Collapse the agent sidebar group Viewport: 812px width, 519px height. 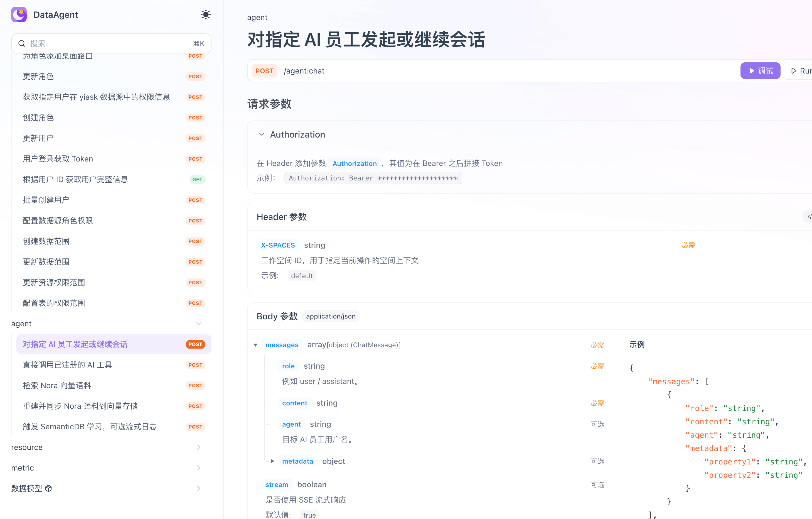199,324
